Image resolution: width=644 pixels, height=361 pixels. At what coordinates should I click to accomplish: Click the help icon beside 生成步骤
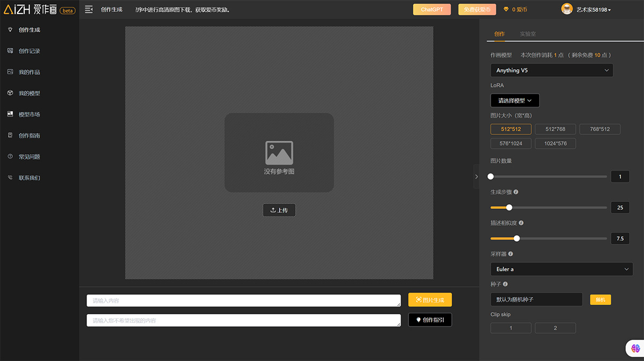click(516, 192)
